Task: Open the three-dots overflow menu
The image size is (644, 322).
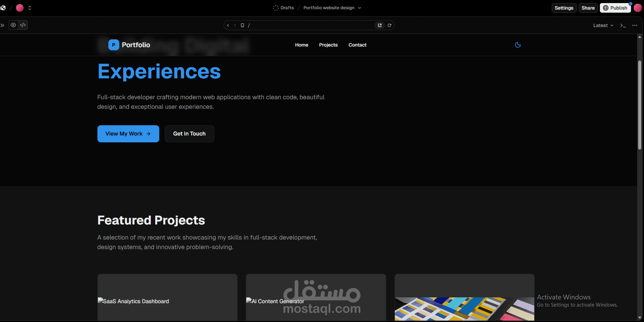Action: (635, 25)
